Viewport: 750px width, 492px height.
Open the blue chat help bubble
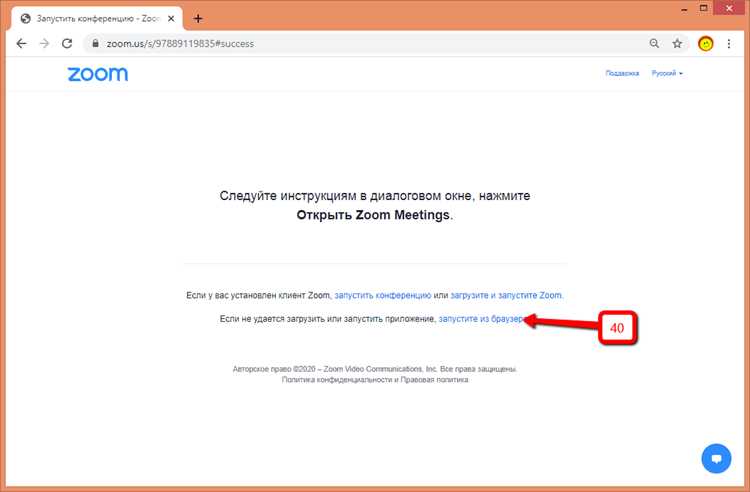[x=716, y=459]
